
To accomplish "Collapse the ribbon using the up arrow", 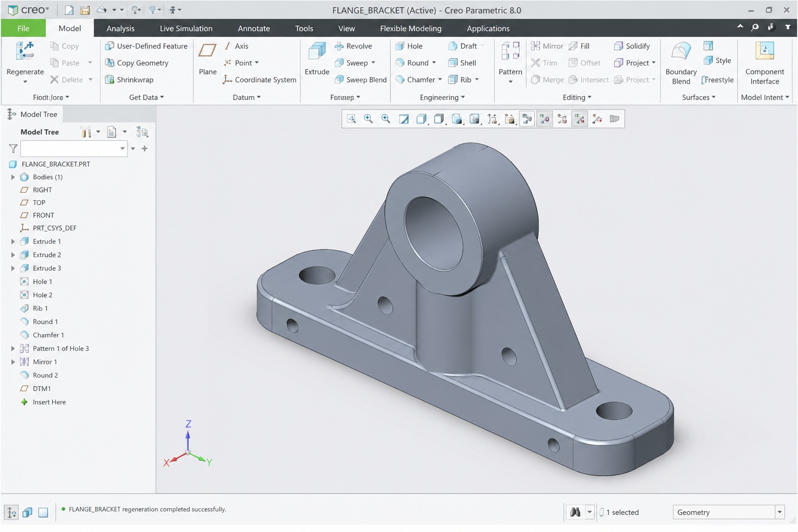I will (740, 26).
